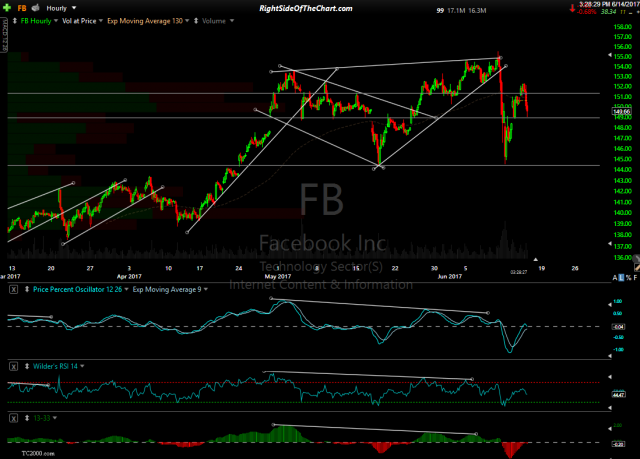Click the 44.47 RSI value label
This screenshot has width=640, height=459.
click(x=618, y=395)
